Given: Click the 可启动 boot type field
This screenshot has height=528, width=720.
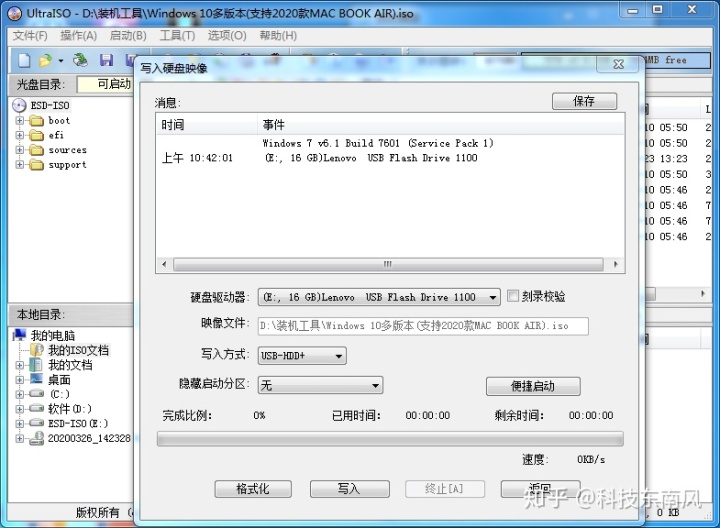Looking at the screenshot, I should tap(105, 84).
